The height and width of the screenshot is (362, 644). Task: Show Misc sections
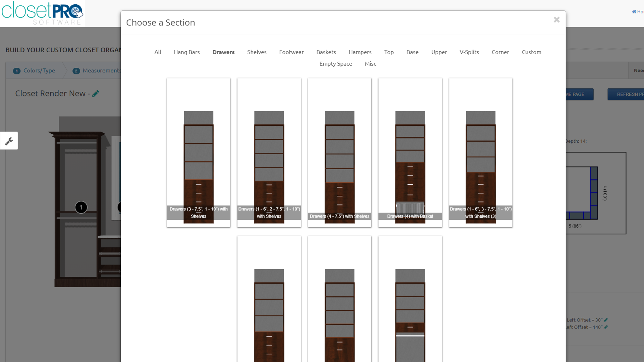[x=370, y=64]
